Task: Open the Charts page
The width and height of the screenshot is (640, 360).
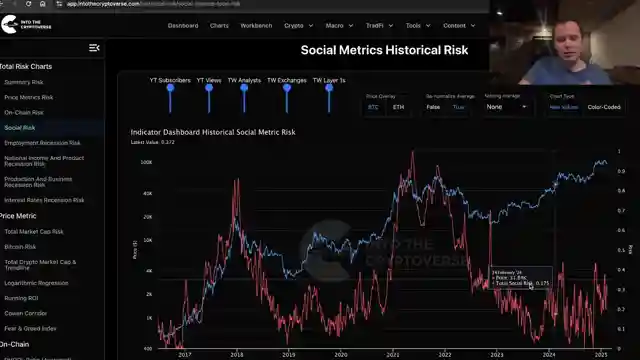Action: coord(219,25)
